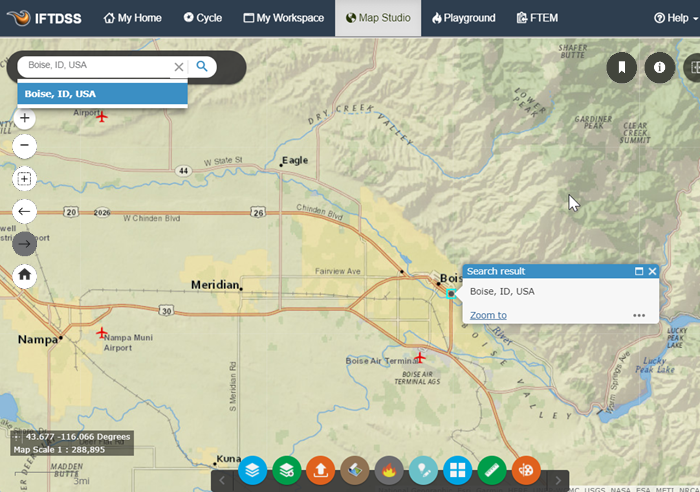
Task: Click the coordinate display crosshair icon
Action: point(17,437)
